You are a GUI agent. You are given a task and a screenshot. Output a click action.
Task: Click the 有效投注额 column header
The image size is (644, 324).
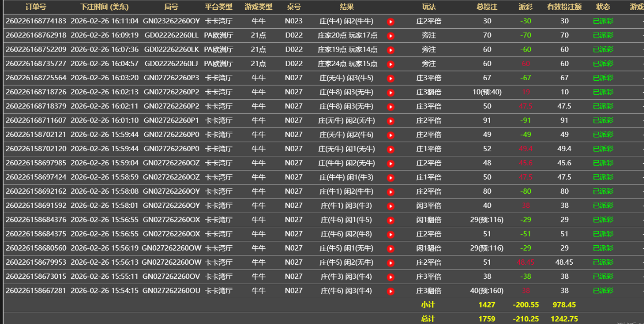[x=564, y=7]
